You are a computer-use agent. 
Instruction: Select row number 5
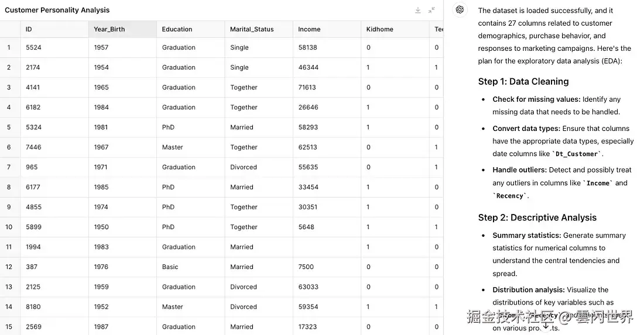click(x=9, y=127)
